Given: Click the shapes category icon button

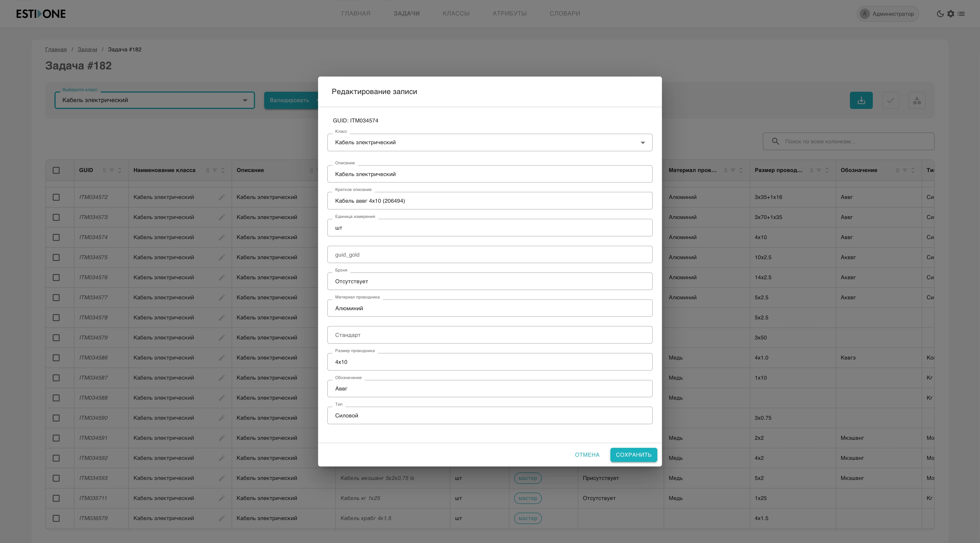Looking at the screenshot, I should click(x=917, y=100).
